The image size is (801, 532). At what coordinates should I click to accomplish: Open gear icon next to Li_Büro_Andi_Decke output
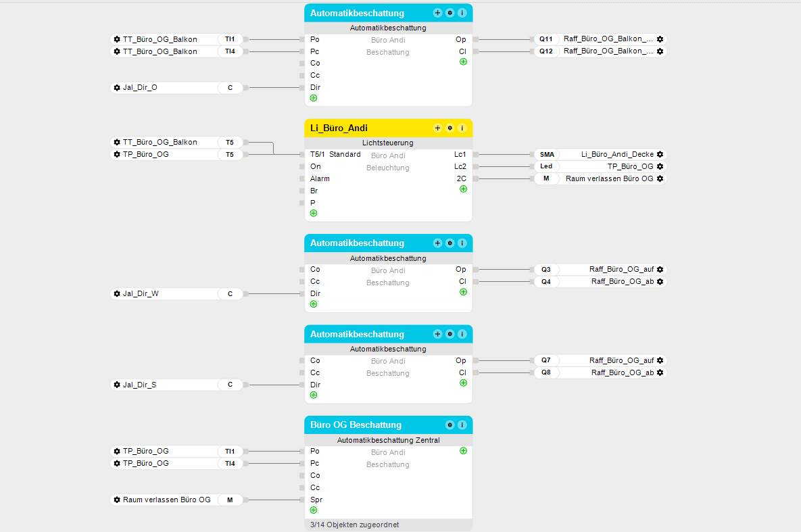[x=660, y=154]
